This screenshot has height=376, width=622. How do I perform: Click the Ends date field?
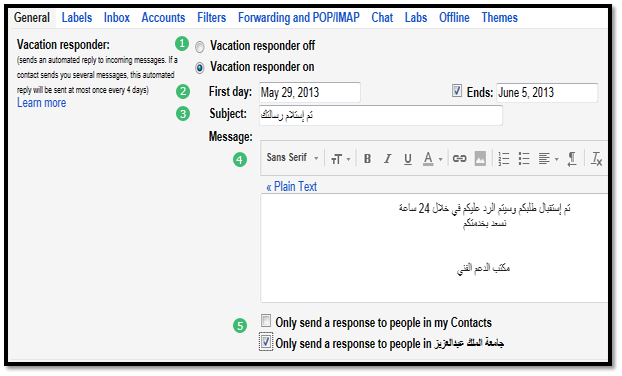point(547,92)
